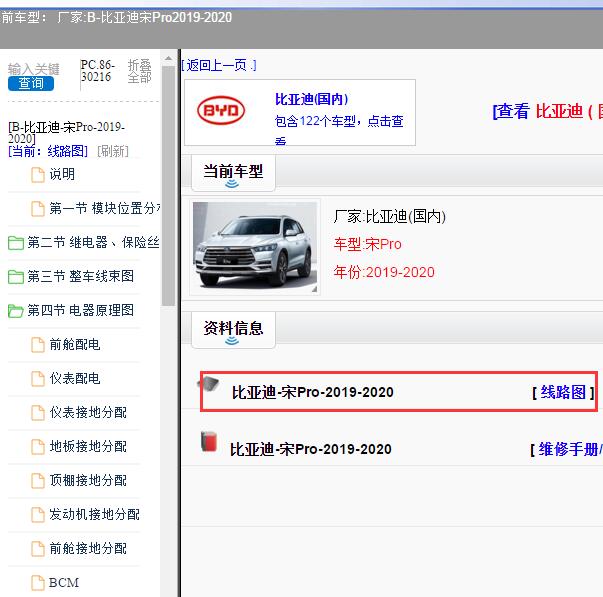Click open-folder icon of 第四节 电器原理图
This screenshot has height=597, width=603.
[x=16, y=311]
